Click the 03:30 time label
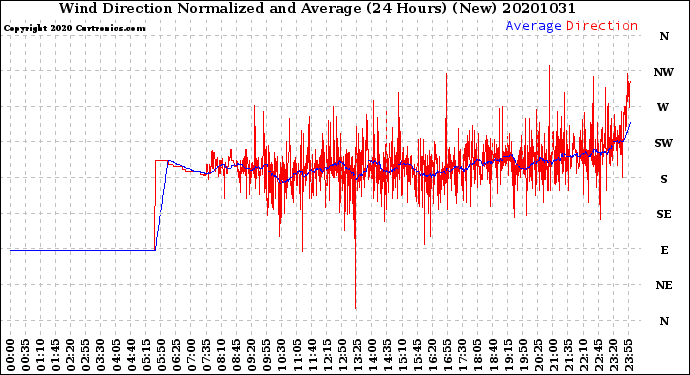690x375 pixels. 101,355
